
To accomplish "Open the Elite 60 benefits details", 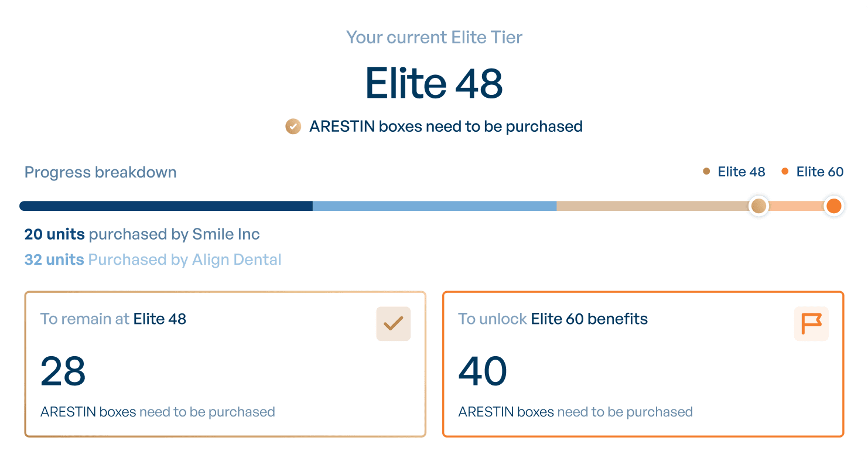I will (x=643, y=363).
